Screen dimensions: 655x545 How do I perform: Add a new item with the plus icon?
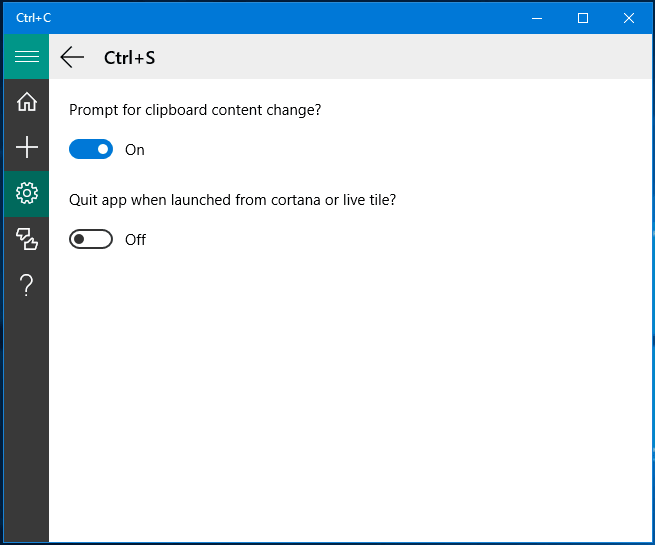point(27,147)
